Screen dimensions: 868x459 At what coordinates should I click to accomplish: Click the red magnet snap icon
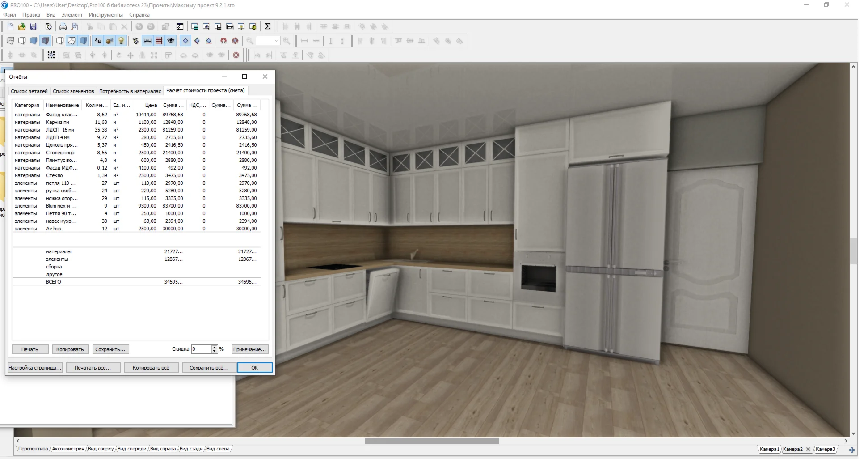223,41
